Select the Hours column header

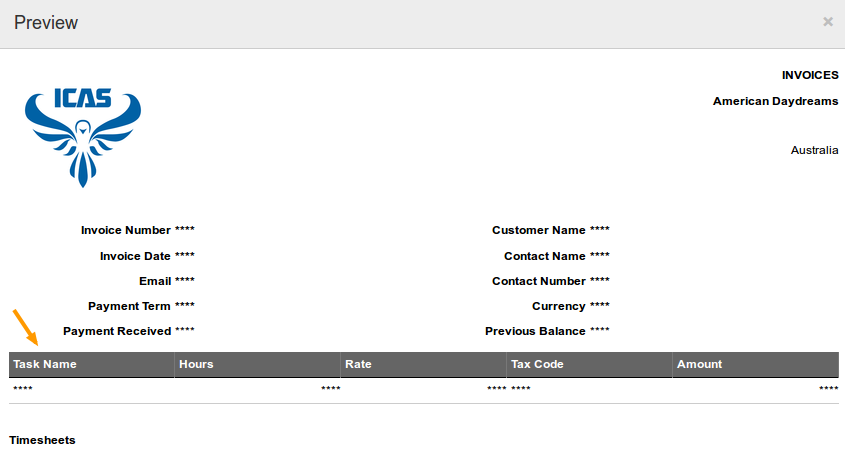tap(258, 364)
